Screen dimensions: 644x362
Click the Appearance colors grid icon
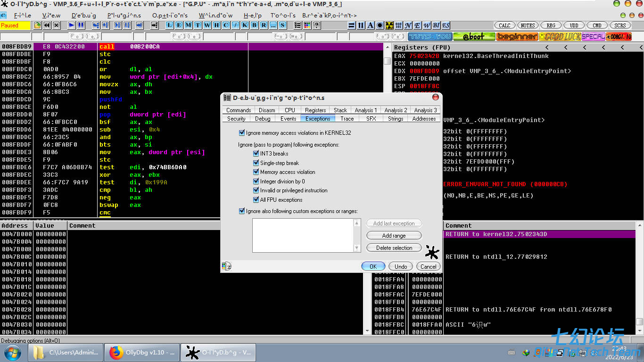(x=307, y=25)
